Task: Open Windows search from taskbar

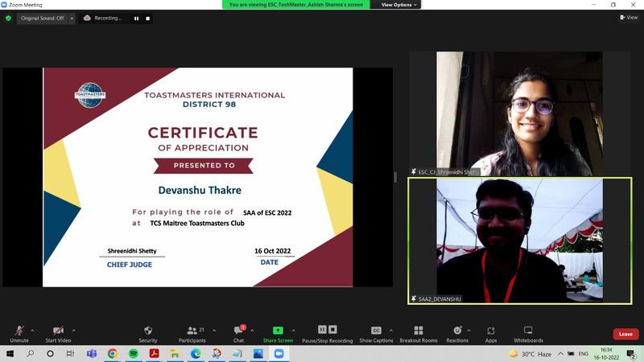Action: pos(31,353)
